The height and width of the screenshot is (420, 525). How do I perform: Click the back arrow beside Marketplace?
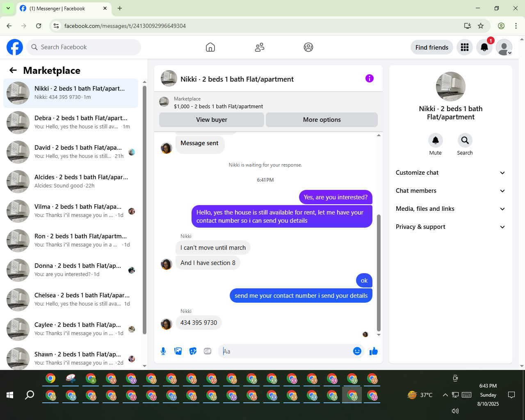click(13, 70)
